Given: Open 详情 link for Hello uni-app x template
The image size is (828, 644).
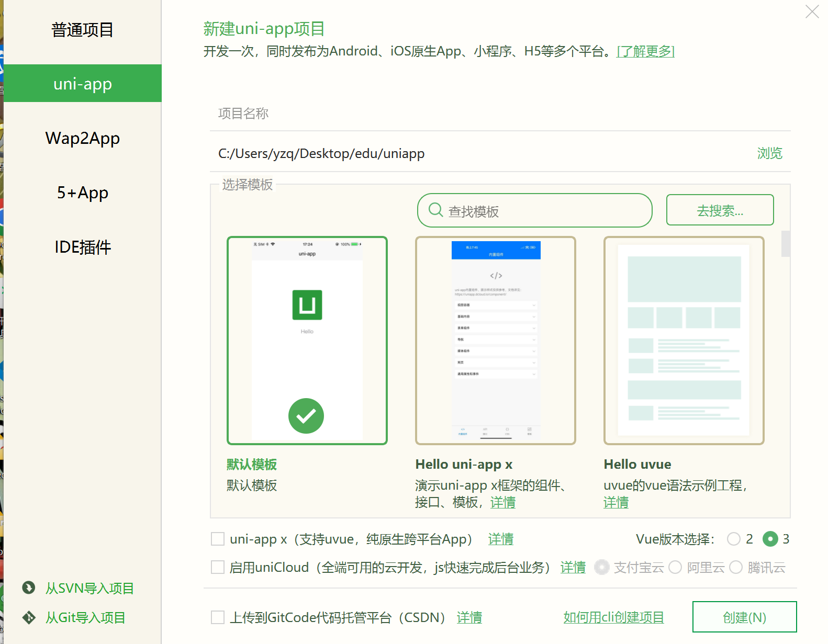Looking at the screenshot, I should (503, 502).
